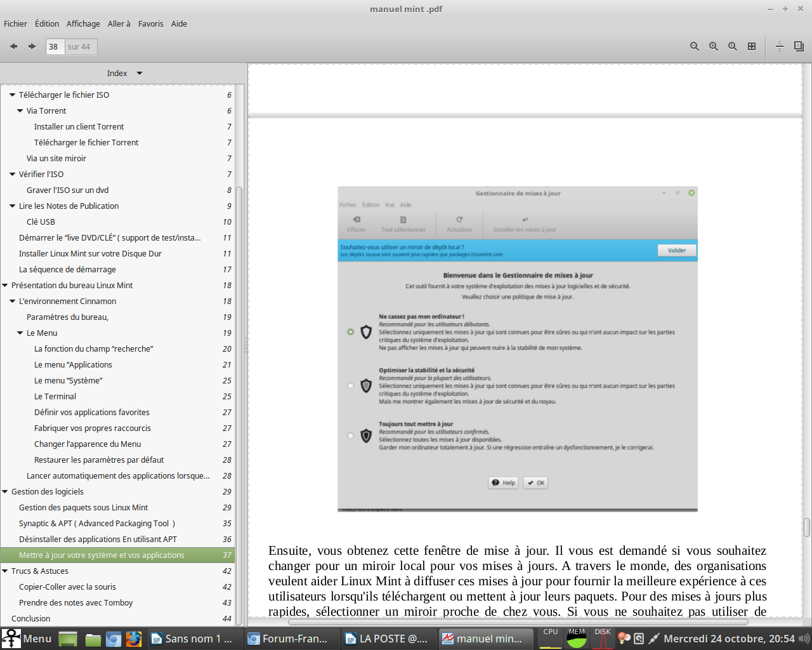
Task: Zoom out with the minus magnifier
Action: 695,46
